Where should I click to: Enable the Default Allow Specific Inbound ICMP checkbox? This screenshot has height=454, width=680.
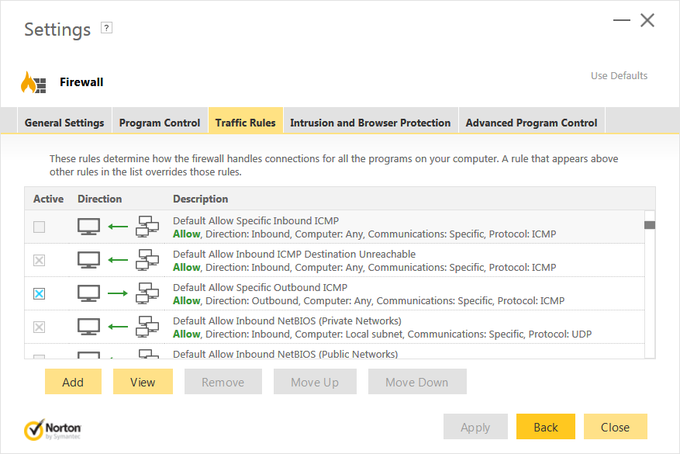pos(39,227)
